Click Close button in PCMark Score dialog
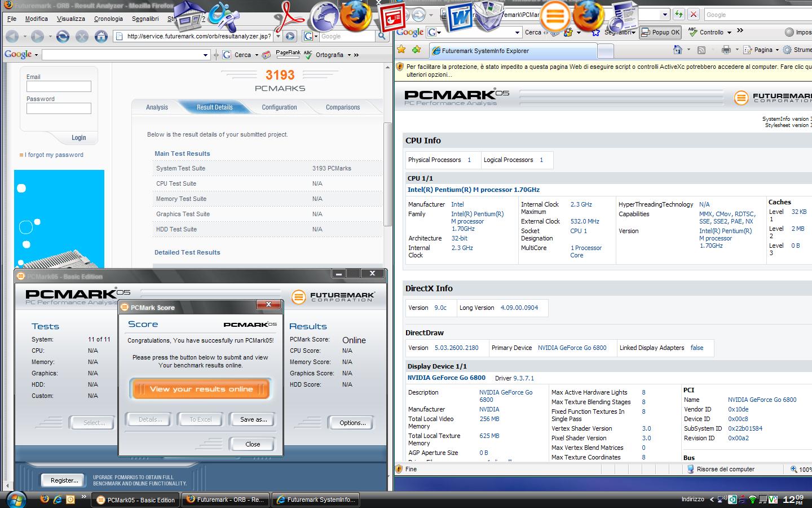This screenshot has width=812, height=508. point(253,444)
